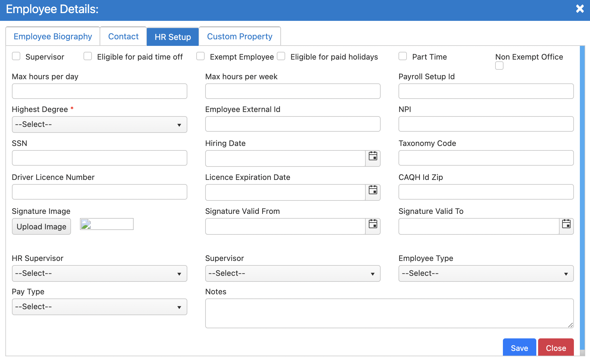Open the Employee Type dropdown
This screenshot has height=364, width=590.
[486, 273]
